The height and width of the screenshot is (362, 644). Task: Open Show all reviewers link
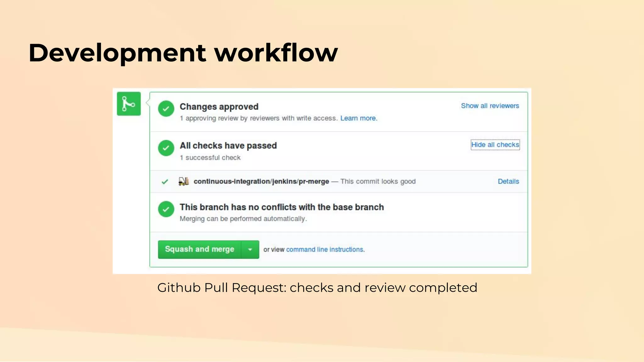[x=490, y=106]
